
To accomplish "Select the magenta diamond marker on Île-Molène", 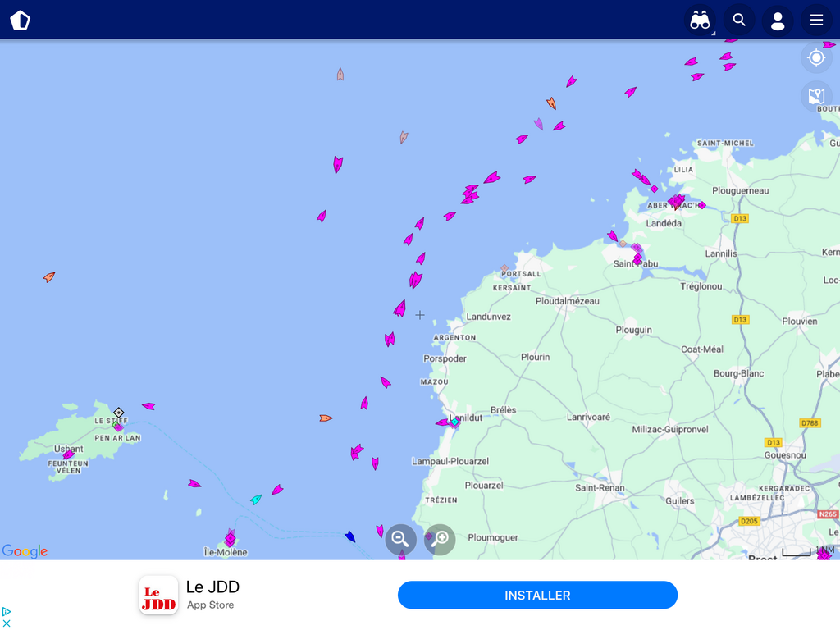I will 230,538.
